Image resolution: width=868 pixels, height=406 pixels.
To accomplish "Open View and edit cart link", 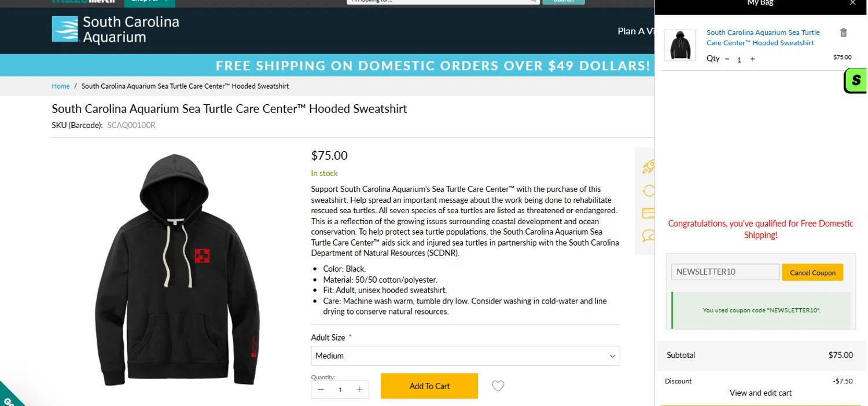I will pos(760,393).
